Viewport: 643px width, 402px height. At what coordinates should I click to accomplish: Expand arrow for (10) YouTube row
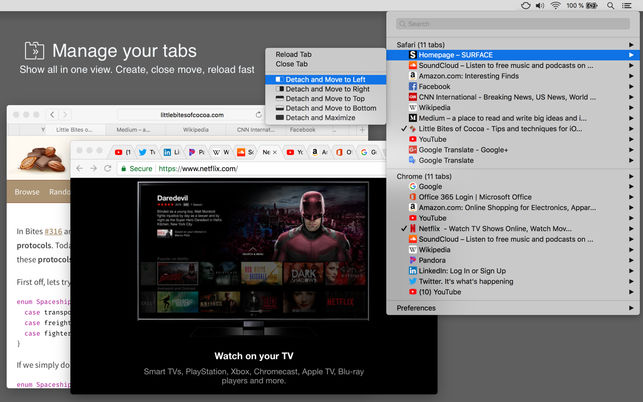(x=631, y=292)
